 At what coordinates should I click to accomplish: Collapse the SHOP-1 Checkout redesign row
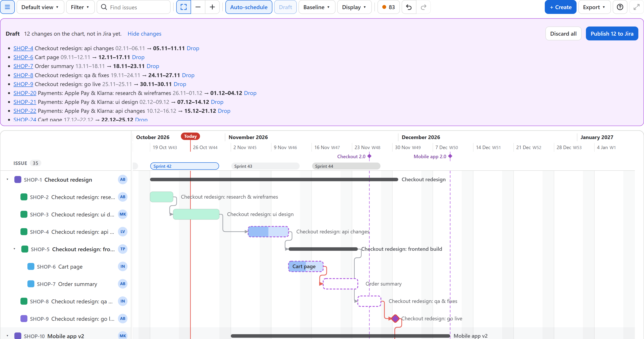[7, 179]
